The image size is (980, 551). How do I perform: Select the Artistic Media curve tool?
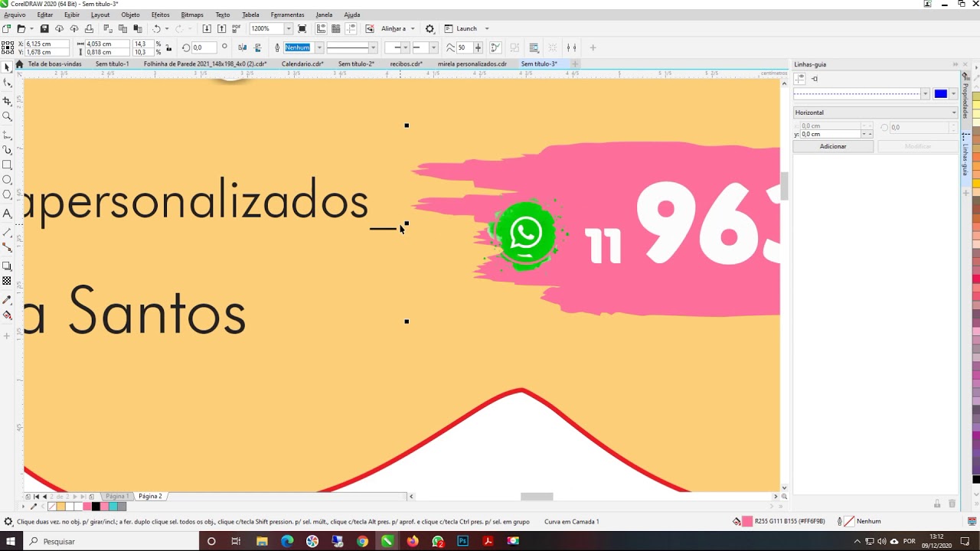click(x=7, y=150)
